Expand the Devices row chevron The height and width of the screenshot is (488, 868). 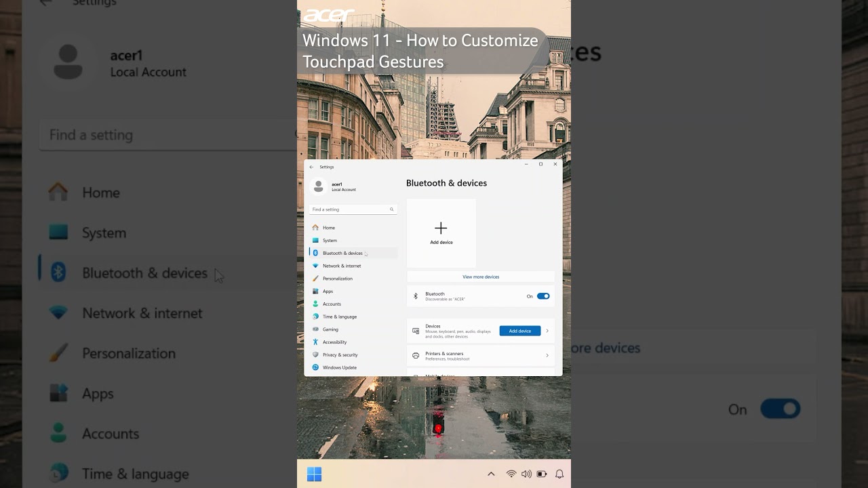point(547,331)
